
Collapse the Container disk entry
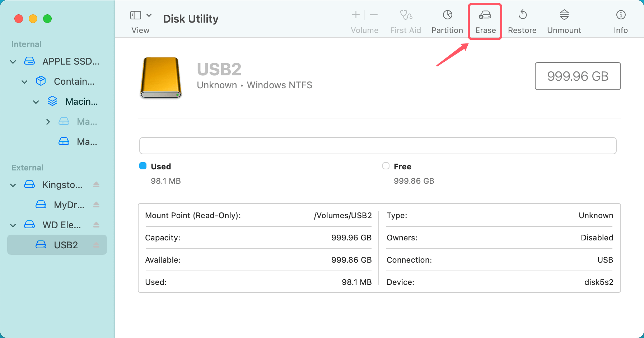(24, 81)
